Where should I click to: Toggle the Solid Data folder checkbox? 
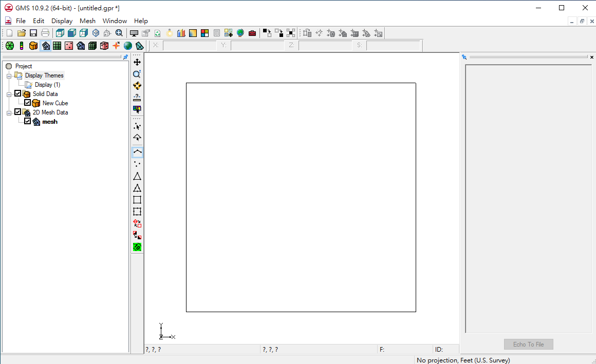pos(18,93)
